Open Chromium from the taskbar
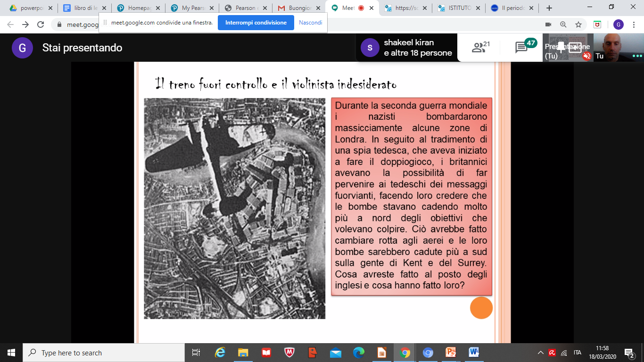The image size is (644, 362). click(x=428, y=353)
